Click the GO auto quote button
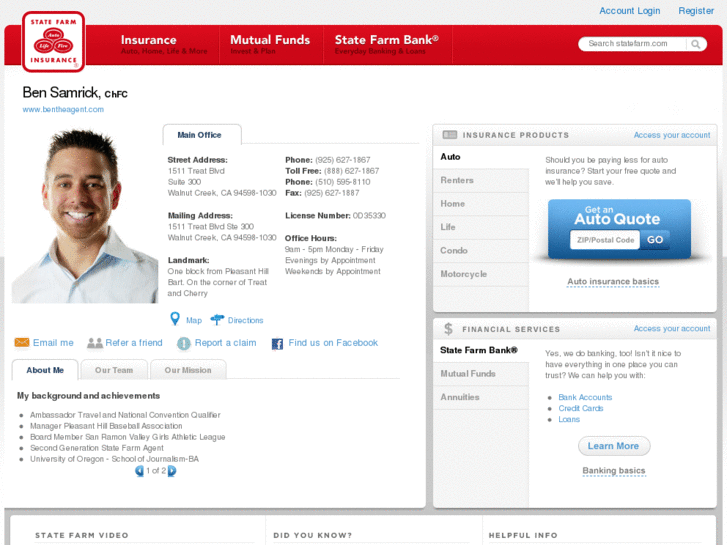The height and width of the screenshot is (545, 727). coord(655,240)
